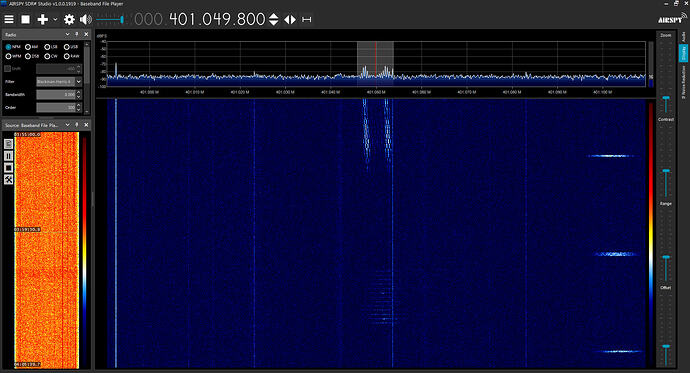Pin the Radio panel
690x373 pixels.
[77, 34]
